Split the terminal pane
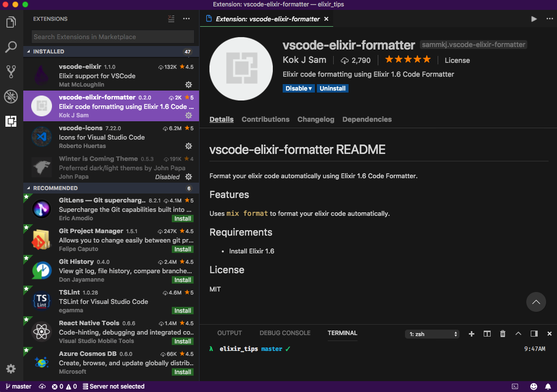557x392 pixels. 487,334
